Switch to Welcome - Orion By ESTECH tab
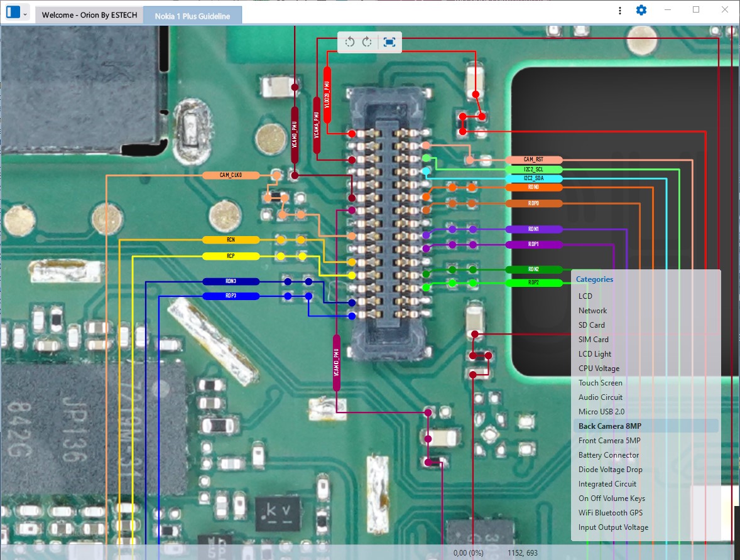 point(89,16)
